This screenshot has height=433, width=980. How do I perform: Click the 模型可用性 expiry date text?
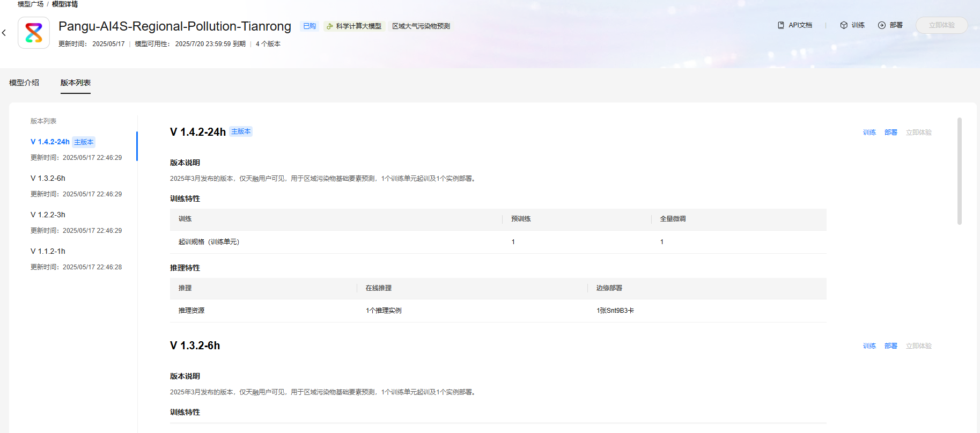pyautogui.click(x=210, y=44)
